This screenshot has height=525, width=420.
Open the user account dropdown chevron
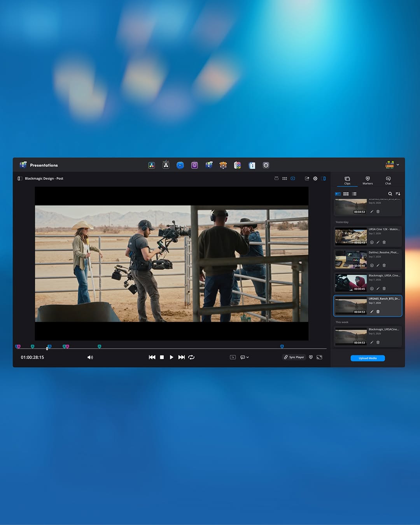click(x=398, y=165)
